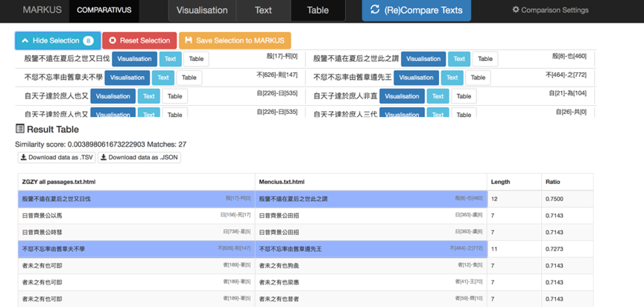Open Text view for 殷鑒不遠在夏后之世此之謂

[459, 59]
